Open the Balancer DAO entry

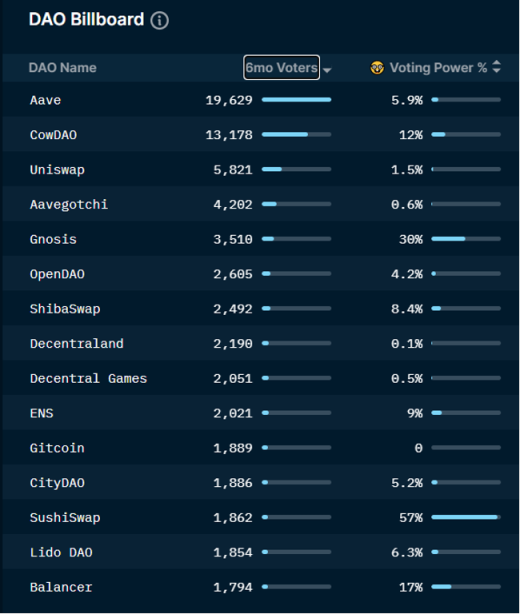[x=260, y=587]
